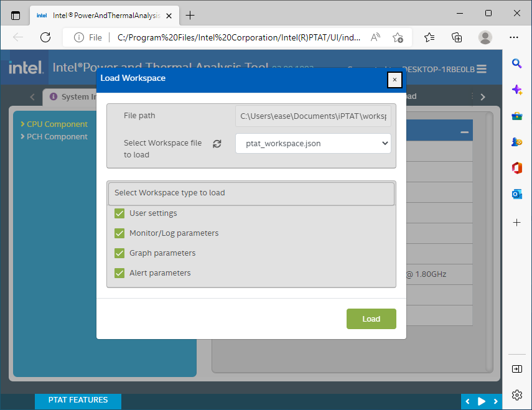The width and height of the screenshot is (532, 410).
Task: Click the next feature arrow in footer
Action: pyautogui.click(x=496, y=401)
